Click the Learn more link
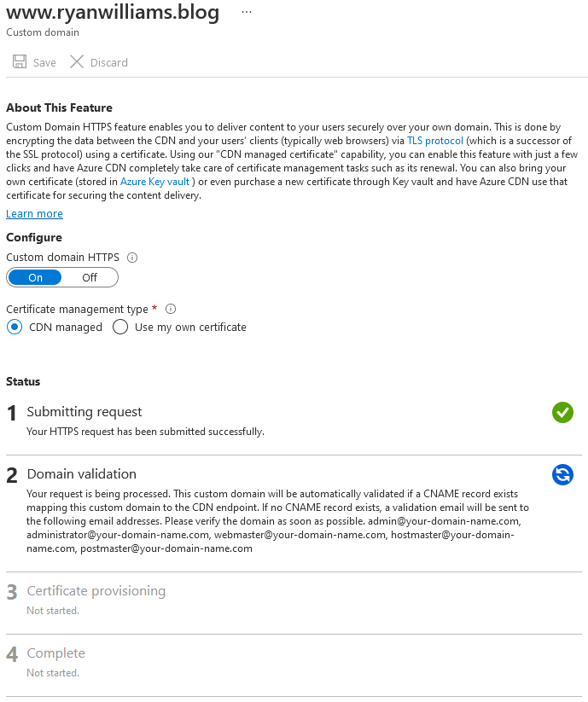The width and height of the screenshot is (588, 702). pyautogui.click(x=34, y=213)
